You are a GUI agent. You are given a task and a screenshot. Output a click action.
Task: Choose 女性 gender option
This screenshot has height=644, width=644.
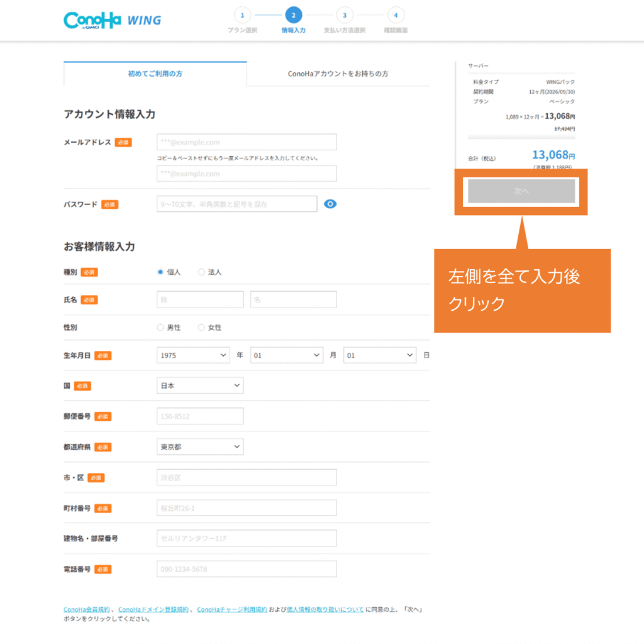tap(201, 328)
